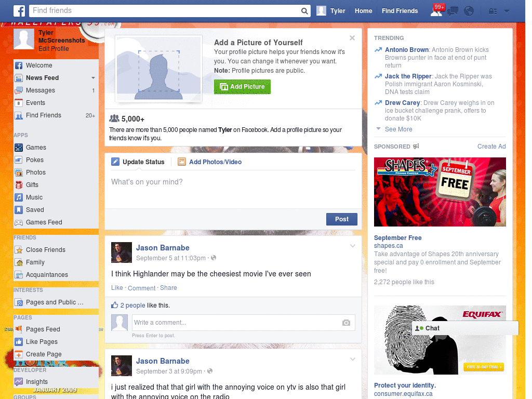The width and height of the screenshot is (532, 399).
Task: Click the blue Post button
Action: click(x=342, y=219)
